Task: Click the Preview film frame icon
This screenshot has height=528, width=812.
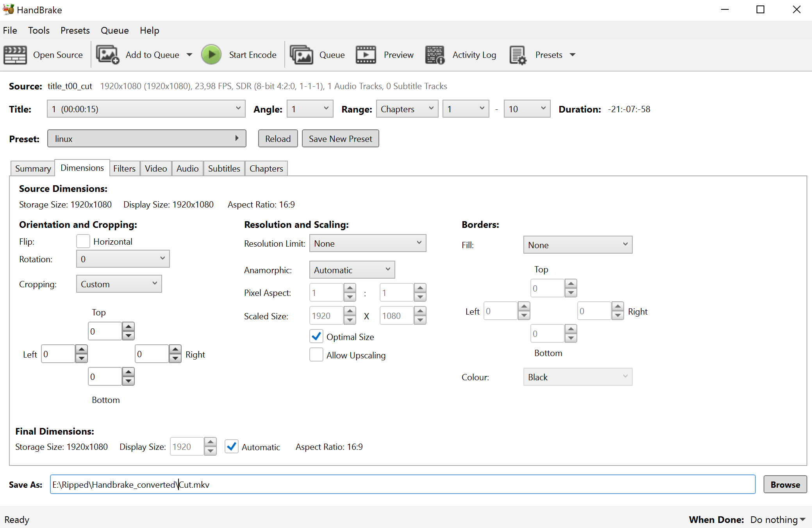Action: [366, 55]
